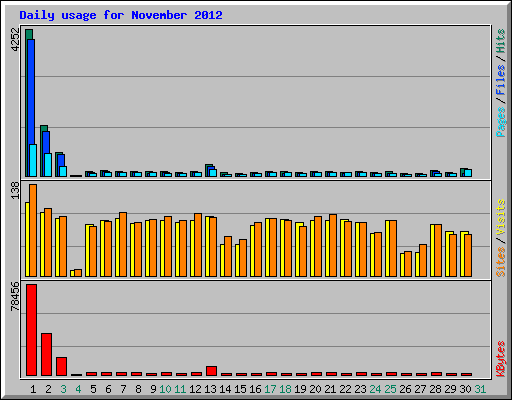Click day '28' on the x-axis
Image resolution: width=512 pixels, height=400 pixels.
pos(435,389)
